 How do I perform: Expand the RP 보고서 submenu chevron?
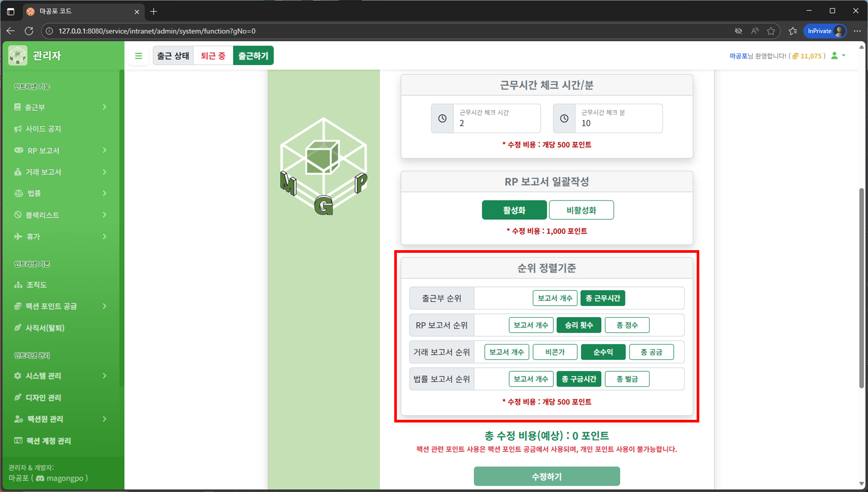click(104, 150)
